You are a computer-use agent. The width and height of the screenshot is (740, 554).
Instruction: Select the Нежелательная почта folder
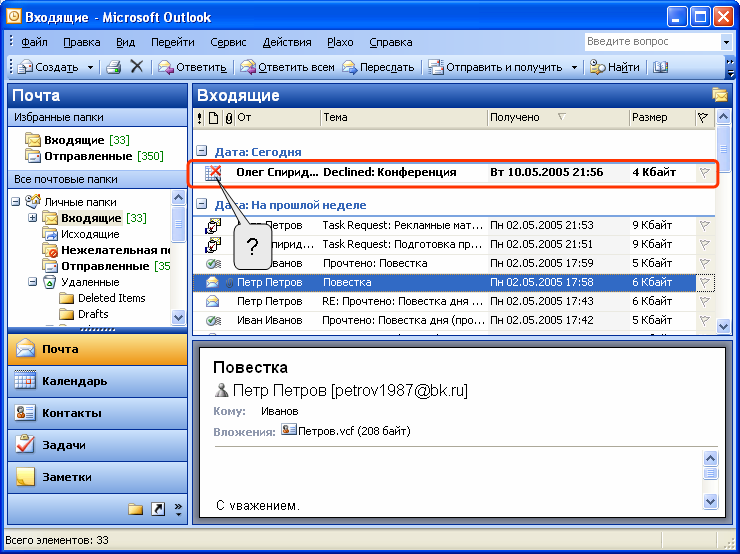(x=106, y=250)
